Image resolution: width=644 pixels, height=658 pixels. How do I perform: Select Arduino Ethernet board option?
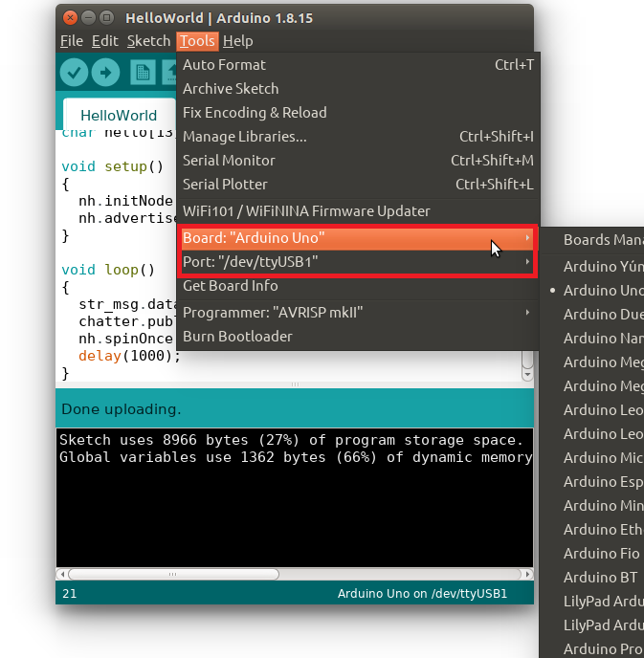click(x=592, y=530)
